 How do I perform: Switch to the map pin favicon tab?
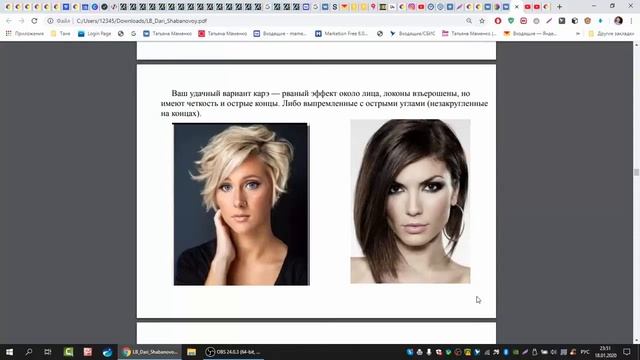pyautogui.click(x=373, y=7)
